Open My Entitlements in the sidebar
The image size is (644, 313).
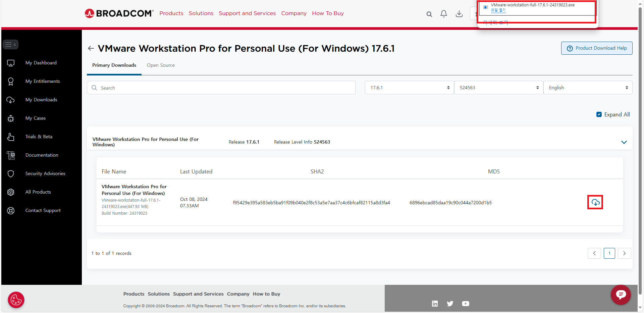pos(43,81)
